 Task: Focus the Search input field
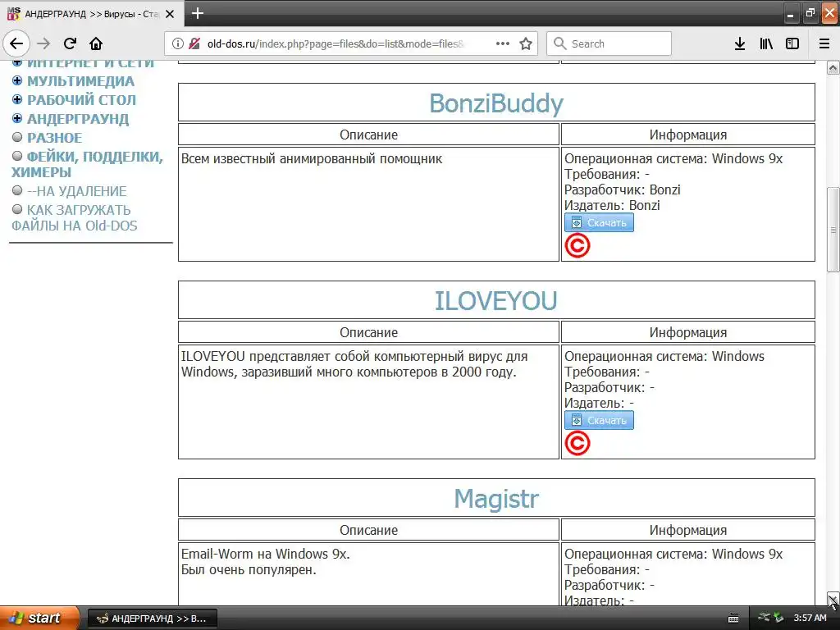click(x=609, y=43)
